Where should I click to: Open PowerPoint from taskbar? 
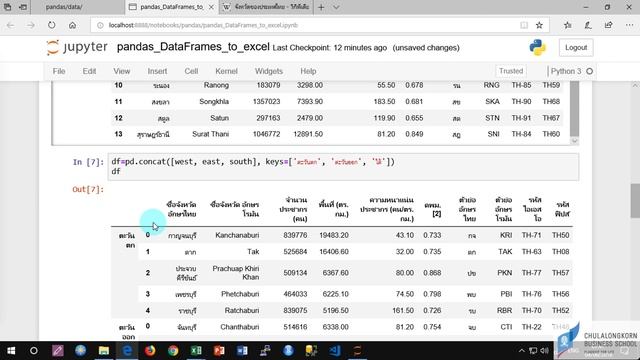(x=219, y=351)
